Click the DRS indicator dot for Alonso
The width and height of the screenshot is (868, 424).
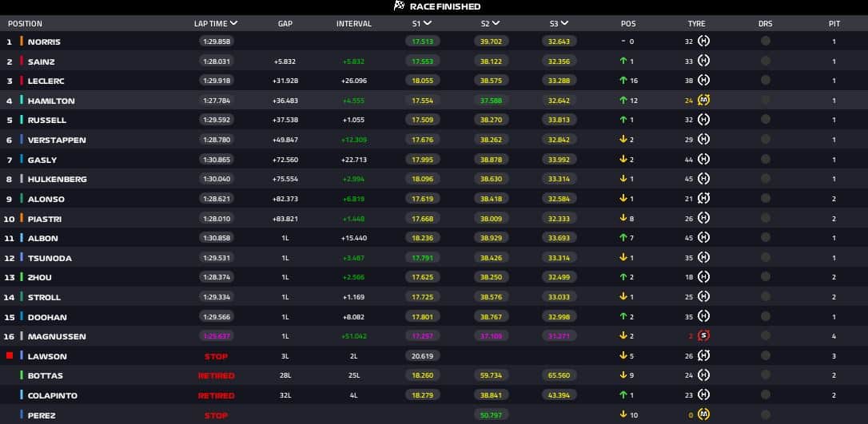click(x=766, y=199)
